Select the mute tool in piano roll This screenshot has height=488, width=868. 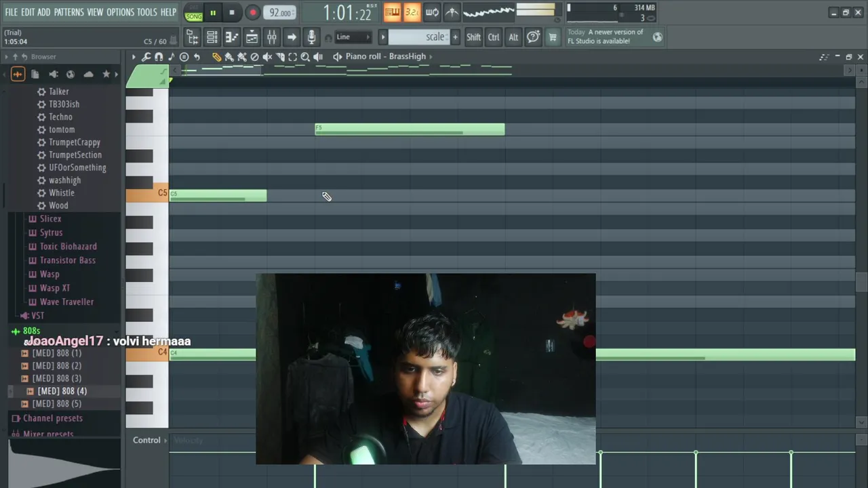click(x=267, y=57)
